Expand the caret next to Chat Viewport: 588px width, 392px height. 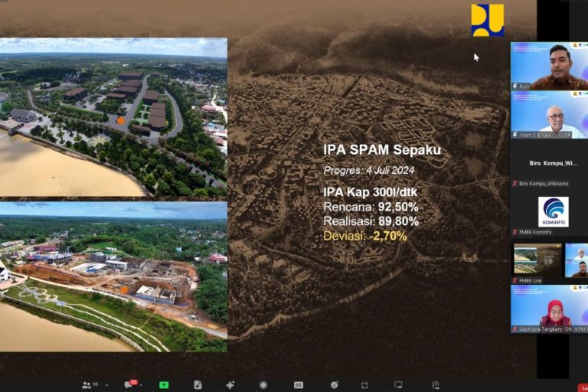(x=141, y=384)
